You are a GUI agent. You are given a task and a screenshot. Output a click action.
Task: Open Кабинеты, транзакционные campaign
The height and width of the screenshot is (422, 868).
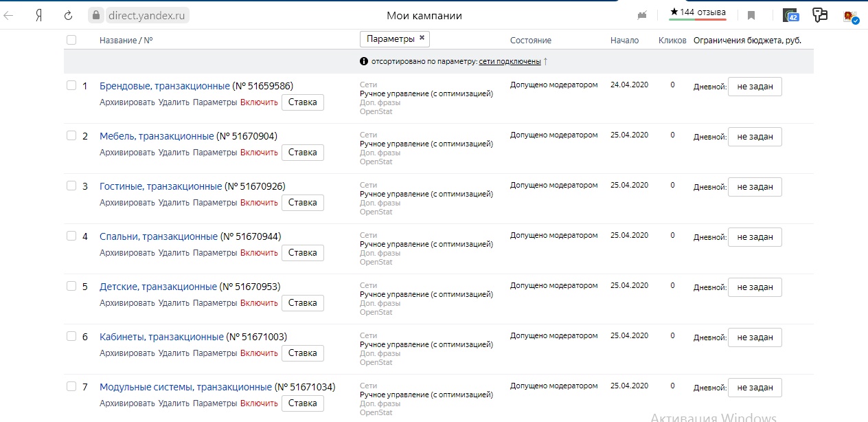(x=161, y=337)
